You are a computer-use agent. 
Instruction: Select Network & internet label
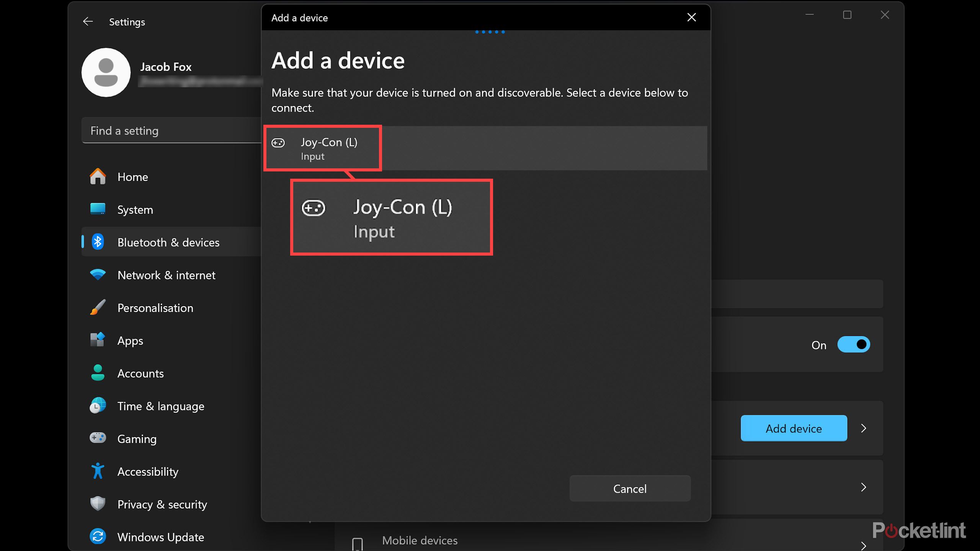[x=167, y=275]
